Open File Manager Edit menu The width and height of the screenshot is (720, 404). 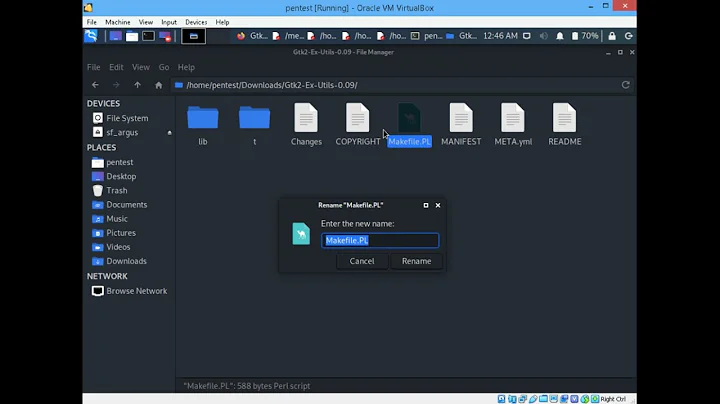(x=116, y=67)
